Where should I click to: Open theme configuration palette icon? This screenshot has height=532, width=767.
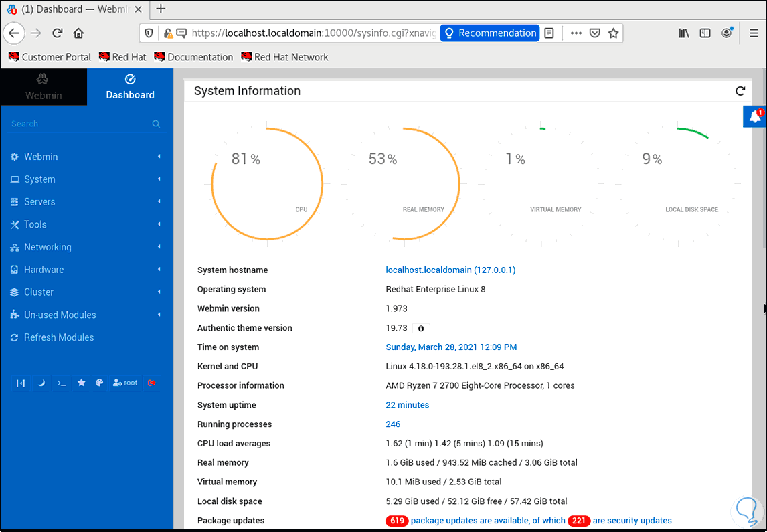coord(100,383)
